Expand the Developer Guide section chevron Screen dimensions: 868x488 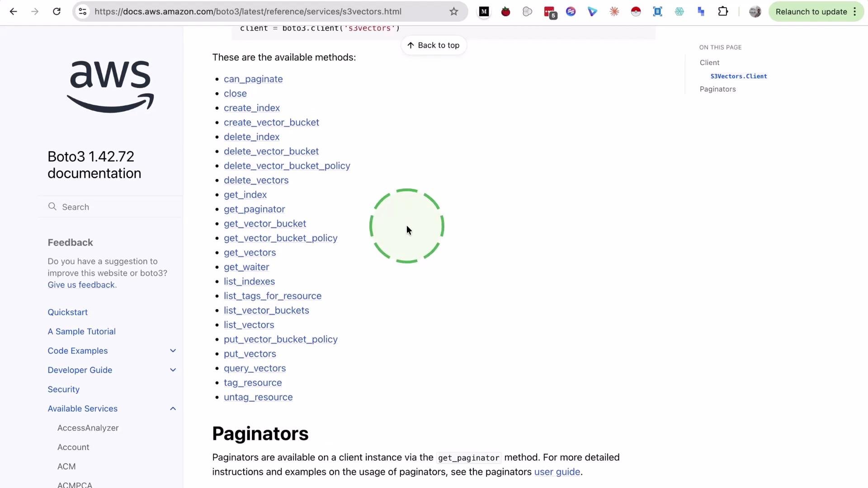pos(173,370)
